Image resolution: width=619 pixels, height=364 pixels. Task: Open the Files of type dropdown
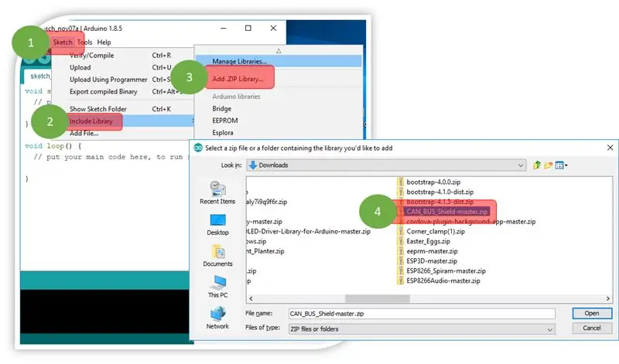(549, 329)
